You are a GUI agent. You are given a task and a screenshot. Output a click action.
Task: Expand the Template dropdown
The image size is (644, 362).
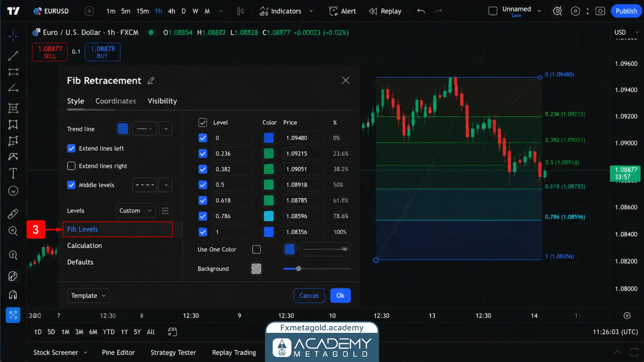pos(89,296)
